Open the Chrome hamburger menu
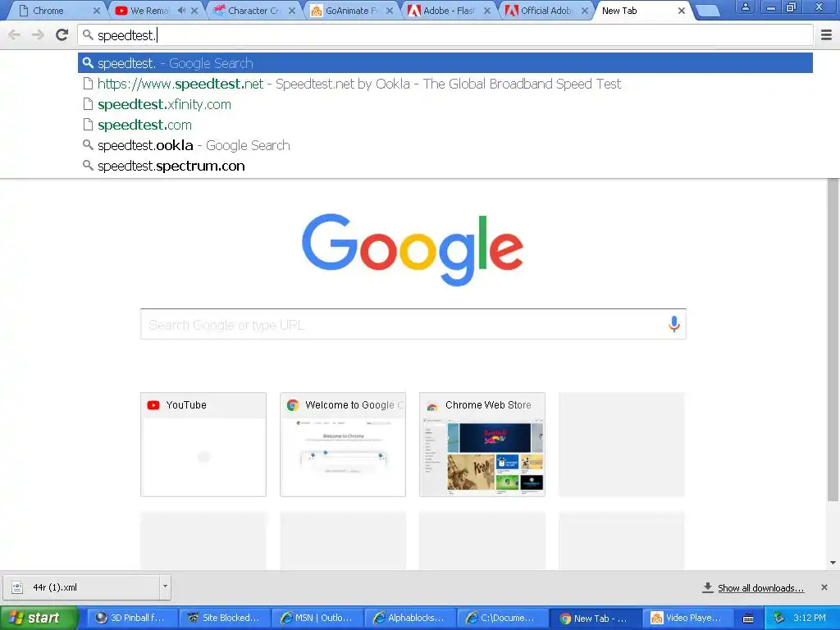 (827, 35)
